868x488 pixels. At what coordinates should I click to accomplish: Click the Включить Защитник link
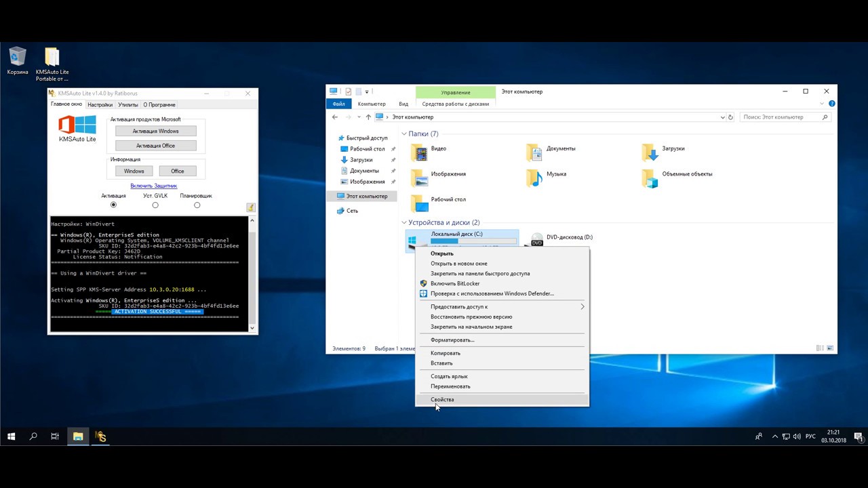154,186
